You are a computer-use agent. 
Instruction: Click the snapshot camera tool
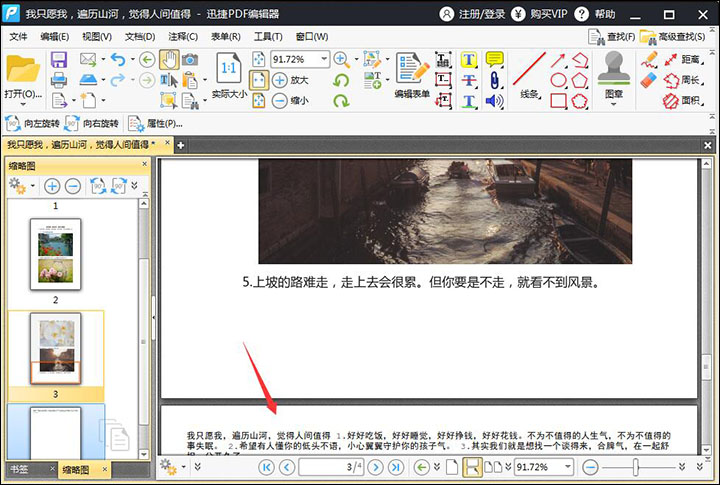[189, 60]
